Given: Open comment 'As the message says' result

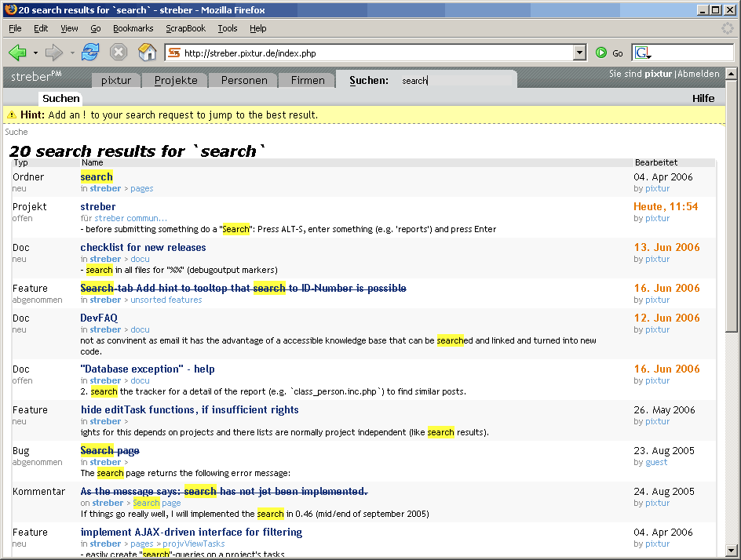Looking at the screenshot, I should click(224, 491).
